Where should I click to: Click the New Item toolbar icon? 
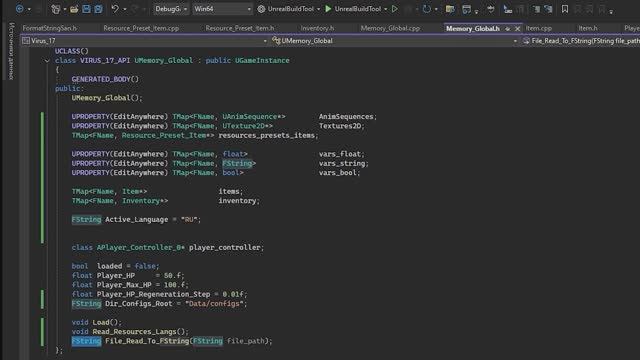56,9
